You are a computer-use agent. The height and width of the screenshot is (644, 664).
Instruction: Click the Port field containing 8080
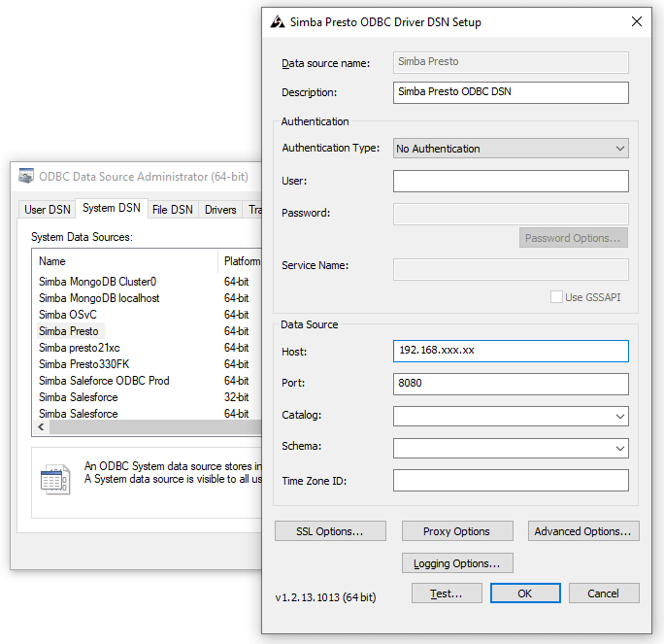[x=511, y=384]
